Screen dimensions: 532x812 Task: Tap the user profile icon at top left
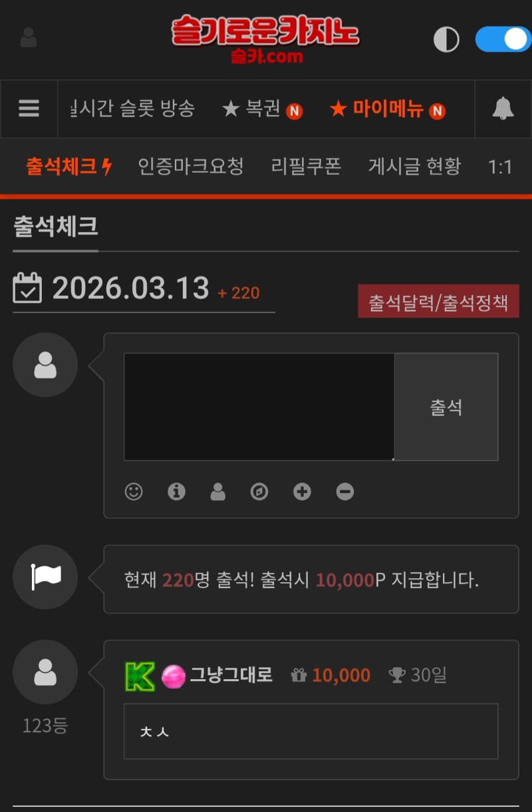click(28, 38)
